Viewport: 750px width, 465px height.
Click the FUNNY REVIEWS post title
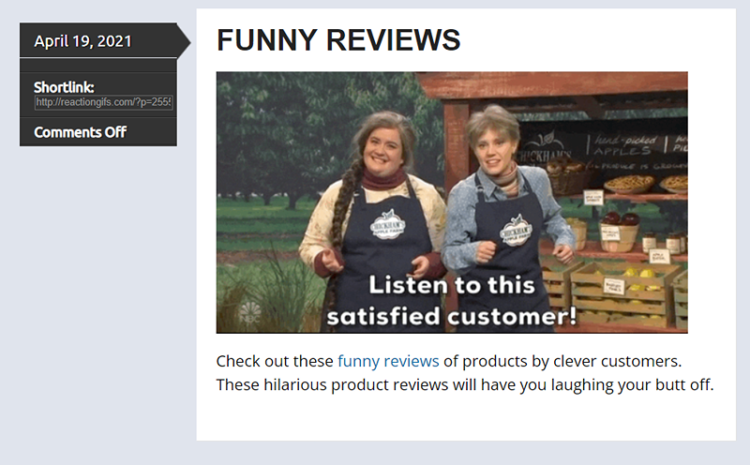tap(338, 40)
